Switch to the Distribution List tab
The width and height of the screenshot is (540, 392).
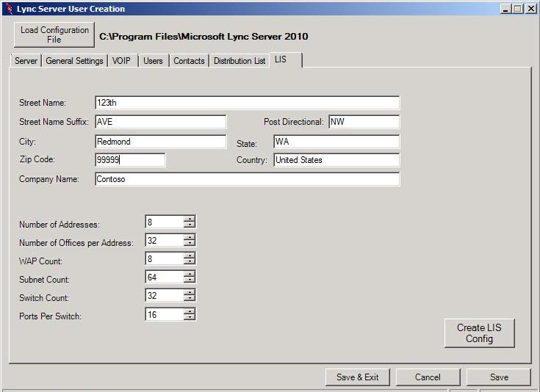tap(240, 61)
